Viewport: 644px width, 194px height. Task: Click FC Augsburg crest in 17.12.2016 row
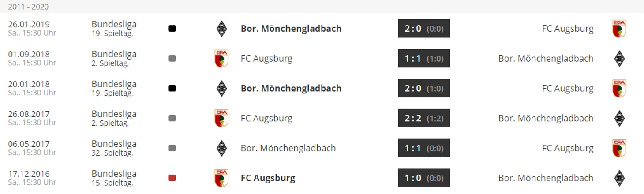221,178
